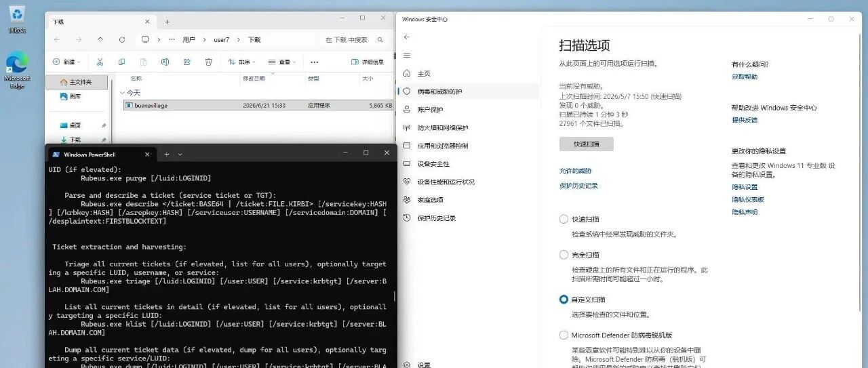Screen dimensions: 868x368
Task: Sort by the 修改日期 column header
Action: click(254, 79)
